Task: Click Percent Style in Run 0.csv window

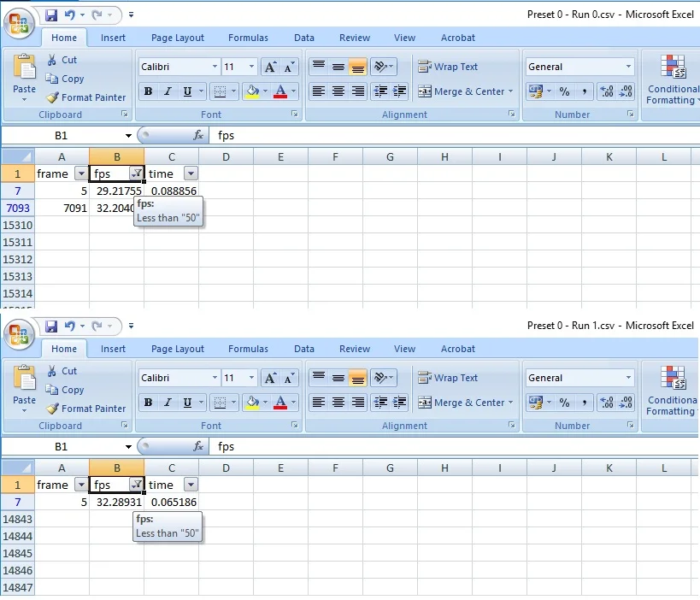Action: [564, 91]
